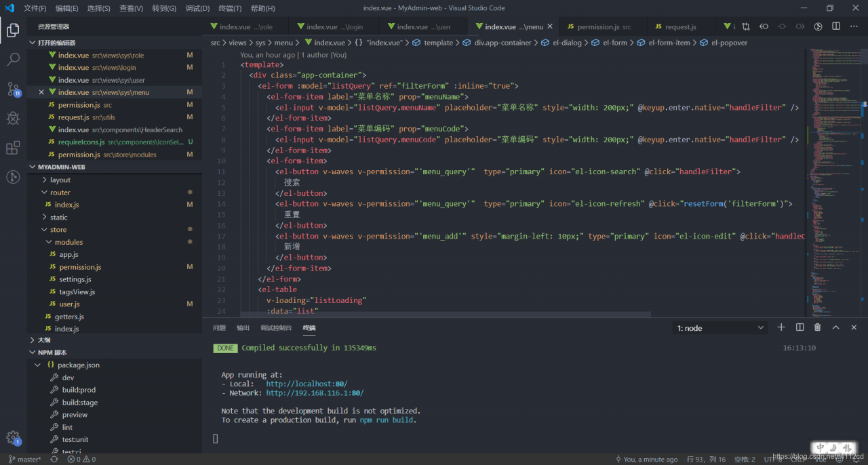Open the Selection (选择) menu
This screenshot has width=868, height=465.
click(99, 8)
